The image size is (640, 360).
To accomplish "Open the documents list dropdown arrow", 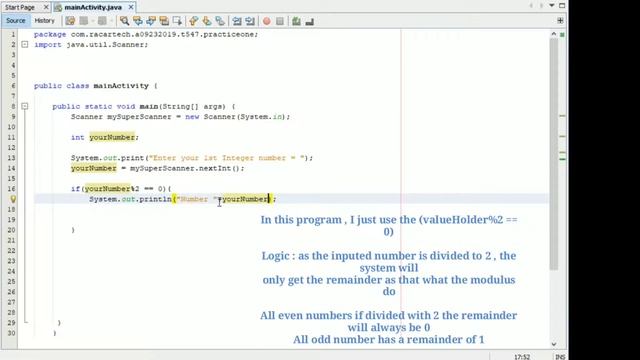I will [552, 6].
